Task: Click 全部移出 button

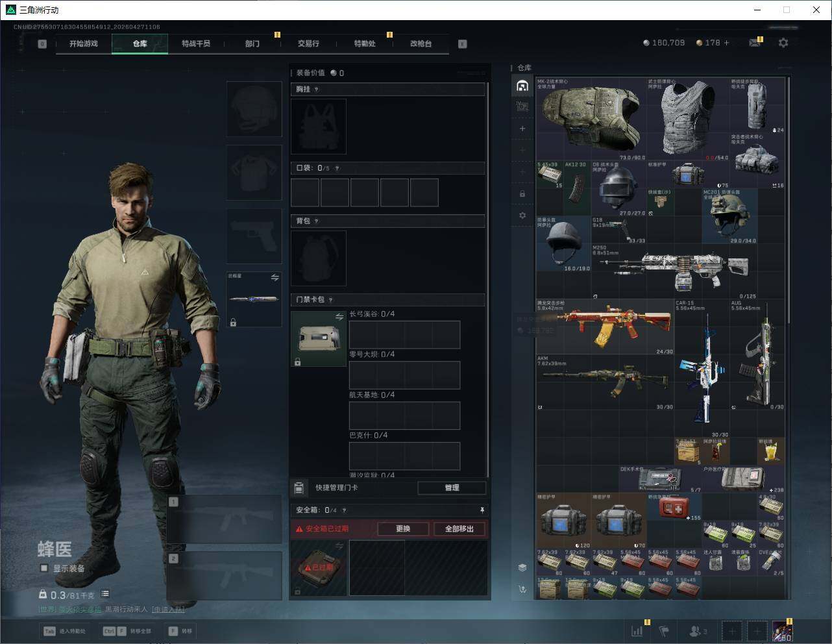Action: pos(459,529)
